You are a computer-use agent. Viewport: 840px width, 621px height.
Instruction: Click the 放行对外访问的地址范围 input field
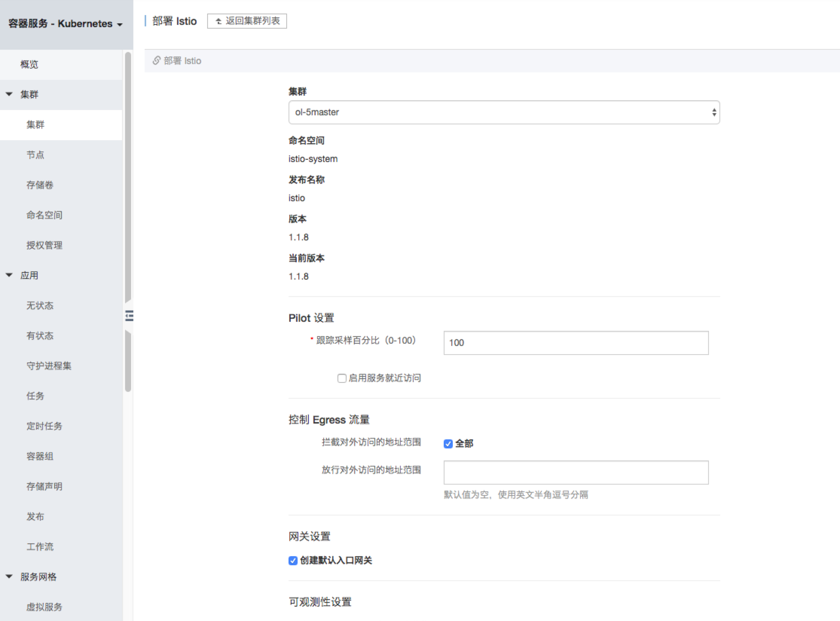pyautogui.click(x=576, y=473)
